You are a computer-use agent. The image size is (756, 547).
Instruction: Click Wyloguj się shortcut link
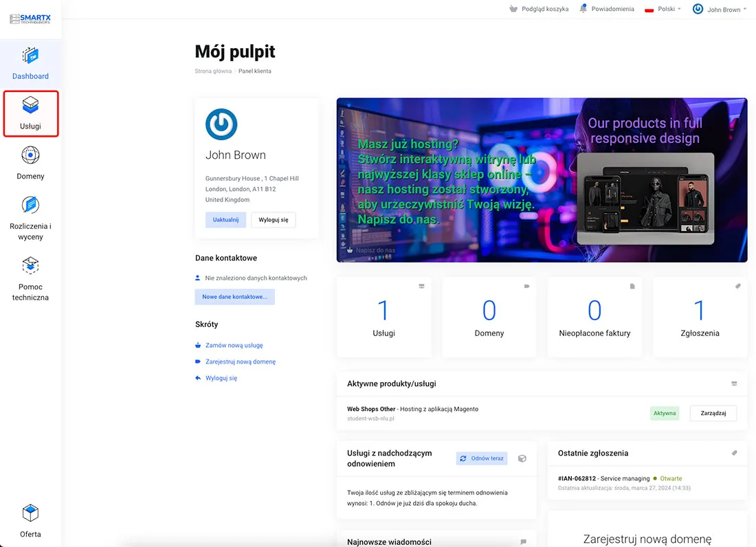point(221,379)
